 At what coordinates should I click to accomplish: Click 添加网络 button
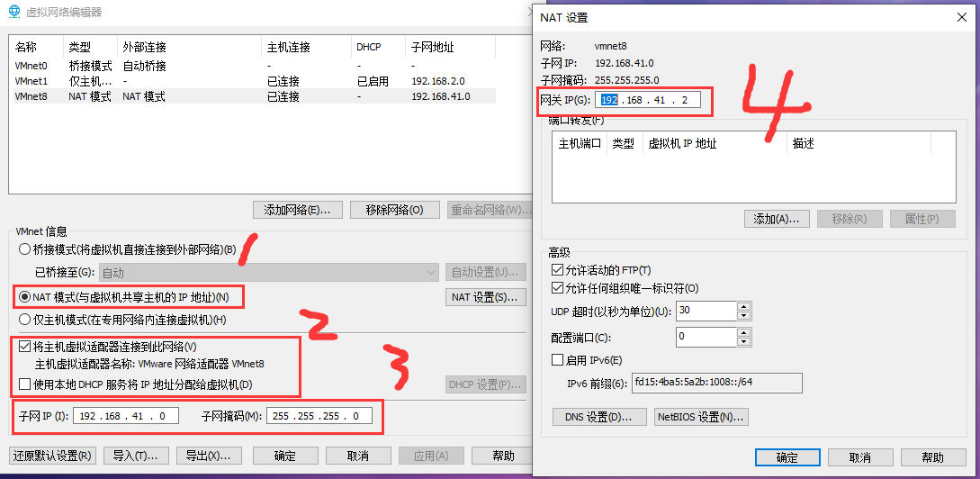click(297, 210)
